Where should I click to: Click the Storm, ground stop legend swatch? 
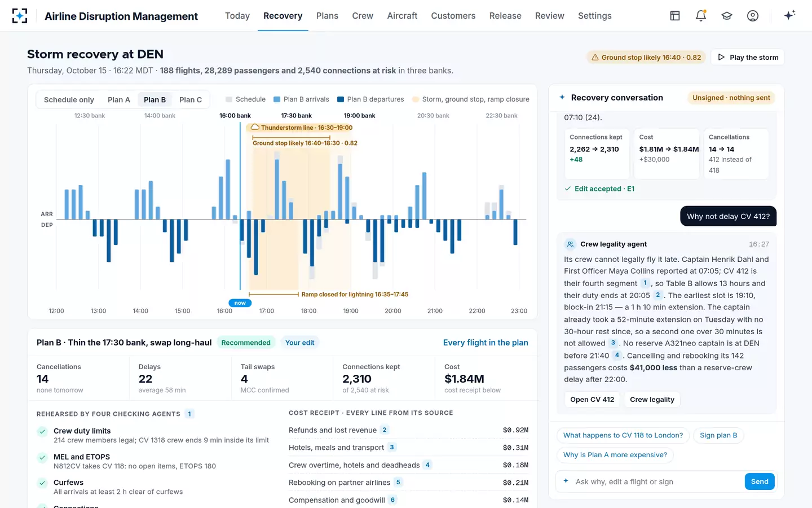tap(416, 99)
